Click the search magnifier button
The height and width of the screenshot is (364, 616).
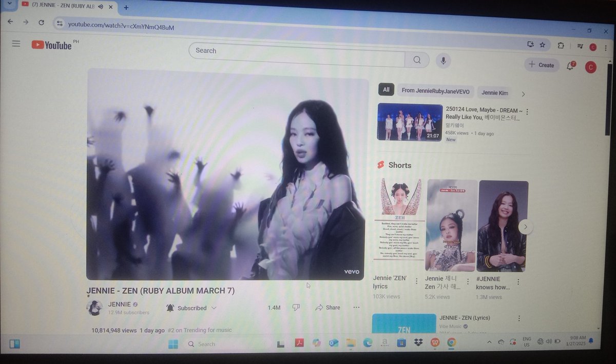click(x=417, y=60)
